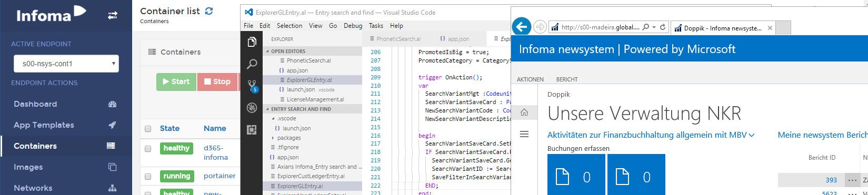Open the Go menu in VS Code
Image resolution: width=868 pixels, height=195 pixels.
(333, 25)
